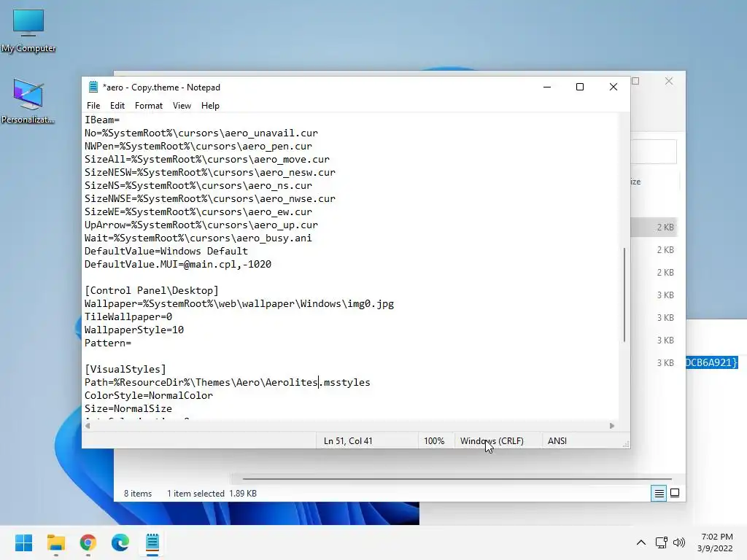Click Explorer horizontal scrollbar
747x560 pixels.
coord(457,478)
